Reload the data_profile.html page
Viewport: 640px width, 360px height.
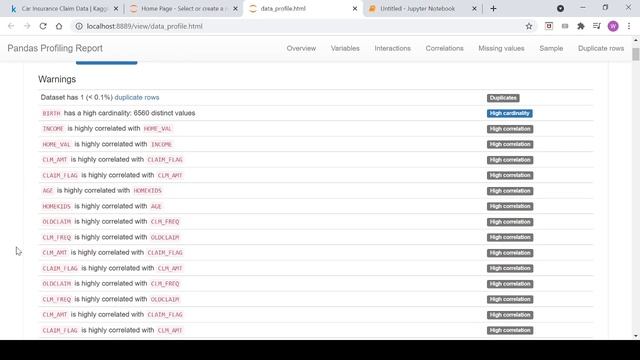tap(43, 26)
